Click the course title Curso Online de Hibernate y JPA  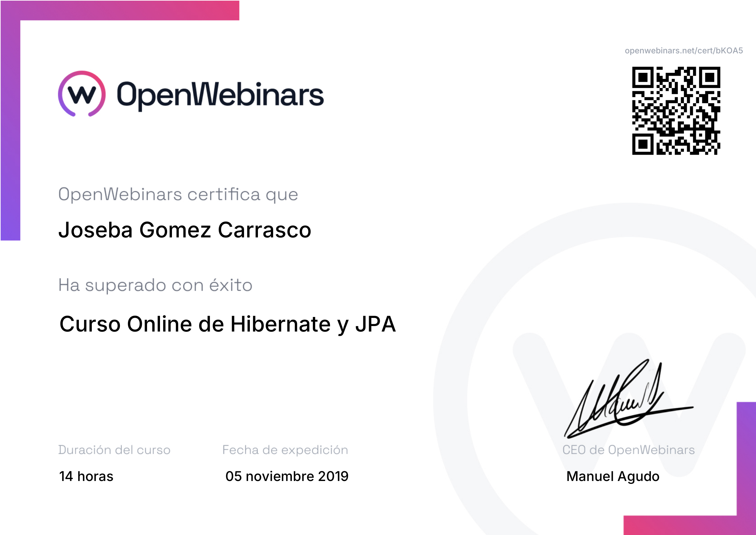228,324
